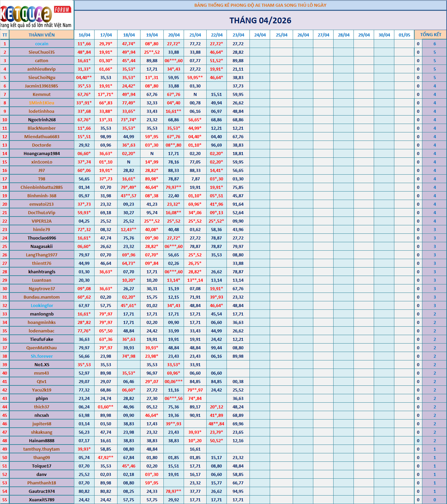
Task: Select member cell Chienbinhbattu2885
Action: [x=42, y=187]
